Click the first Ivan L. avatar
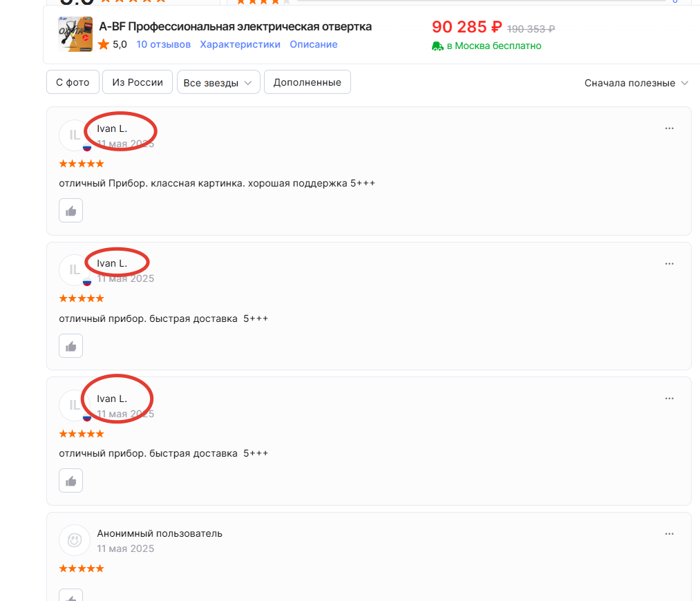This screenshot has width=700, height=601. coord(75,135)
